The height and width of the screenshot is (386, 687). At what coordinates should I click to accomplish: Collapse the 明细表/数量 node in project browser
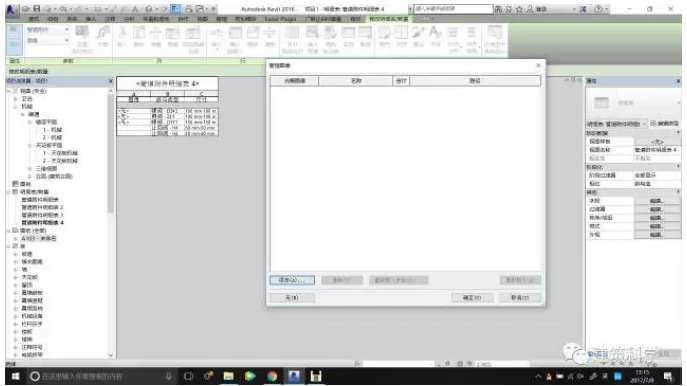point(9,192)
